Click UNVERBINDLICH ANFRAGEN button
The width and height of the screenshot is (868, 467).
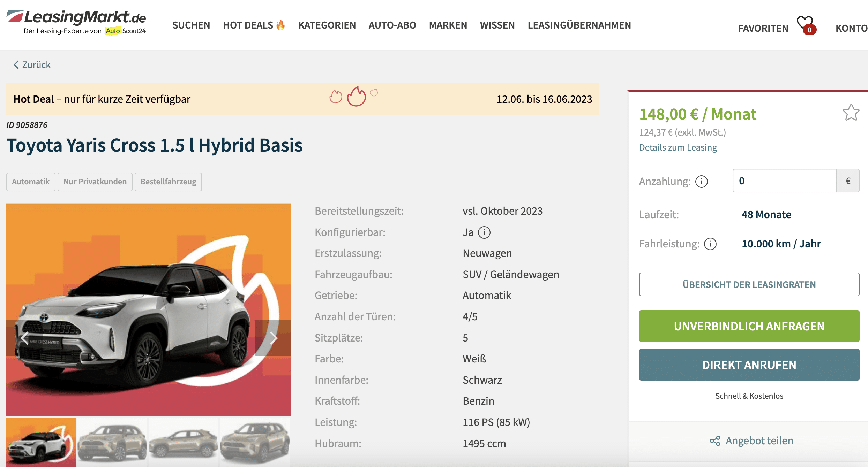[x=749, y=326]
